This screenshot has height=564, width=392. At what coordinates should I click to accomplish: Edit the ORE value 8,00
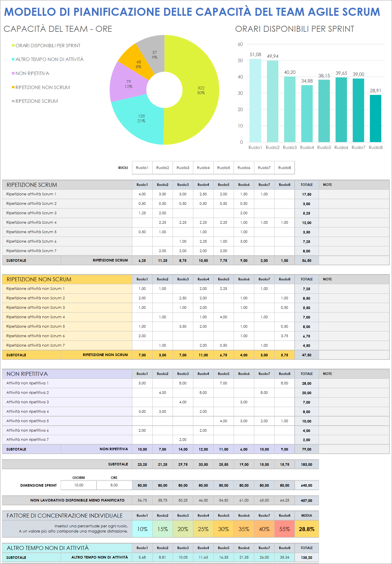coord(114,485)
